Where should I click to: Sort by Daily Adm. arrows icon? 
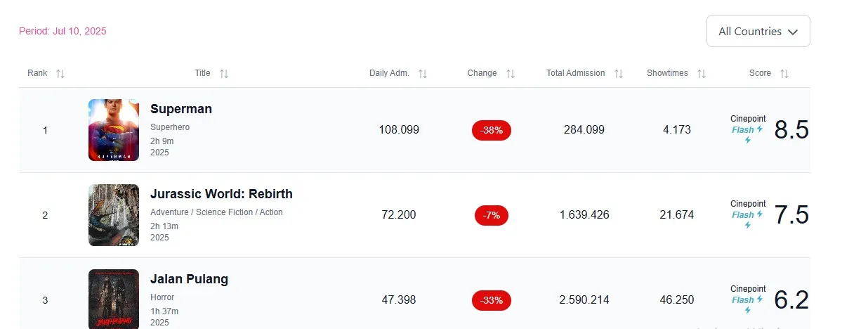click(423, 74)
